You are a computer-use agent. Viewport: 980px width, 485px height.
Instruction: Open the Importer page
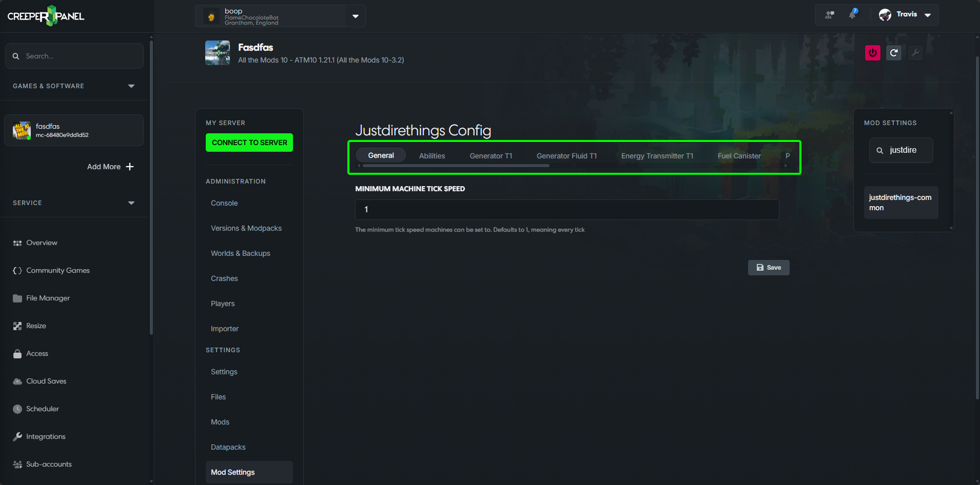(225, 329)
